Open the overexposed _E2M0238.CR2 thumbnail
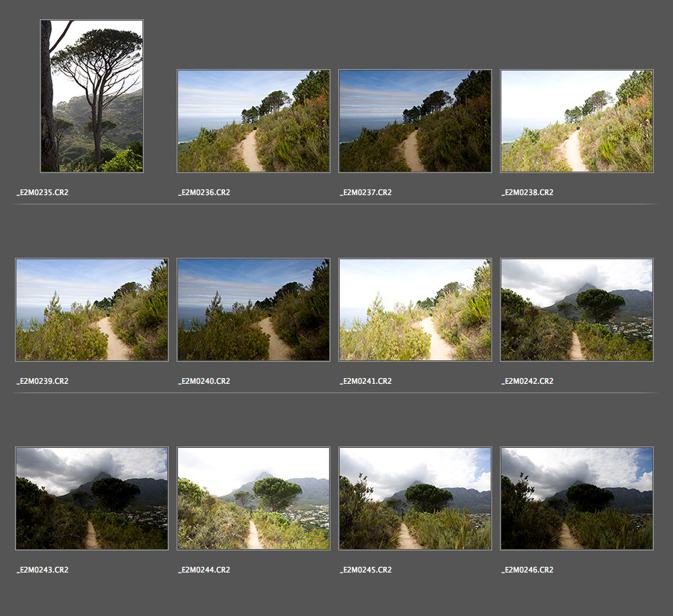Screen dimensions: 673x616 (x=577, y=121)
